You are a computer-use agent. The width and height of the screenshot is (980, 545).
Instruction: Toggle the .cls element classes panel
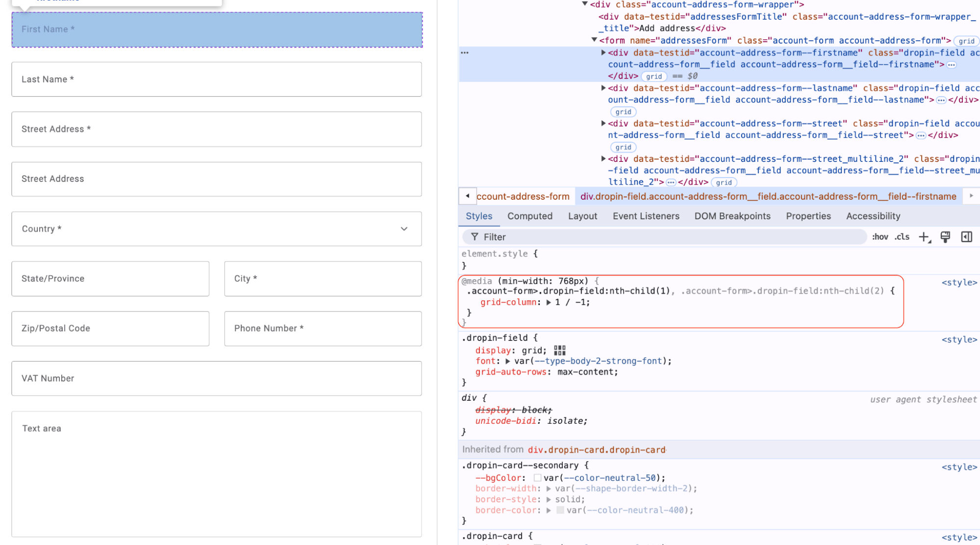point(902,237)
